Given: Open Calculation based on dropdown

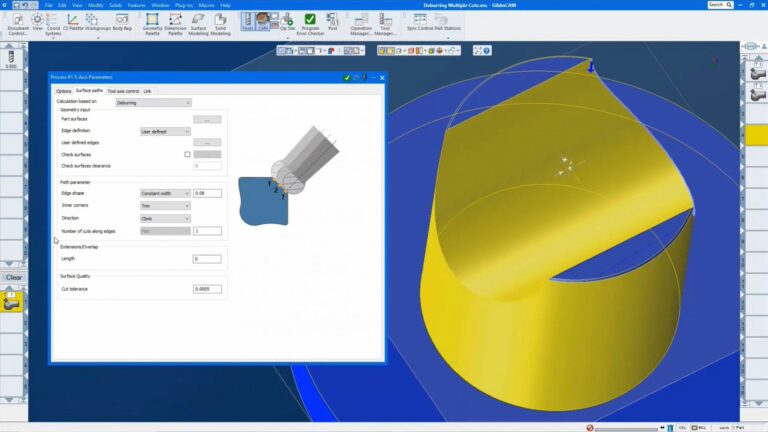Looking at the screenshot, I should (x=153, y=102).
